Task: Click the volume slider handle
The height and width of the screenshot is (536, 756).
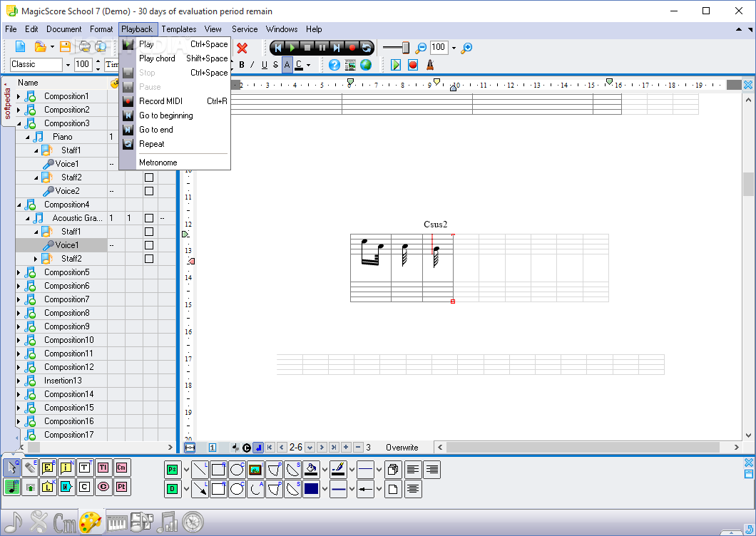Action: (406, 47)
